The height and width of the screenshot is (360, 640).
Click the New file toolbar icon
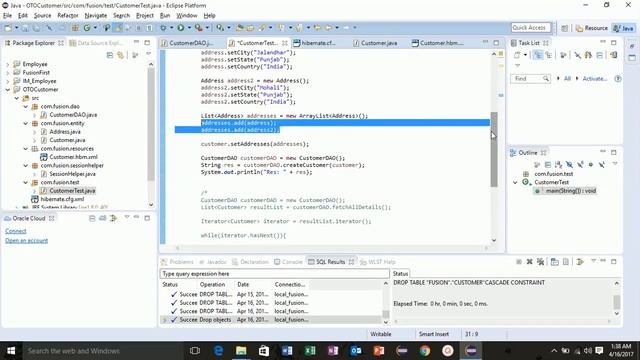[8, 28]
